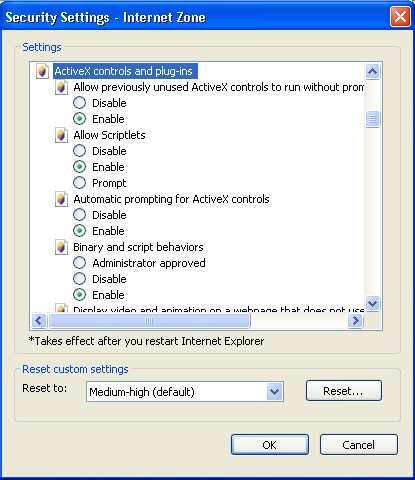Screen dimensions: 415x480
Task: Select Disable for Automatic prompting for ActiveX controls
Action: [79, 215]
